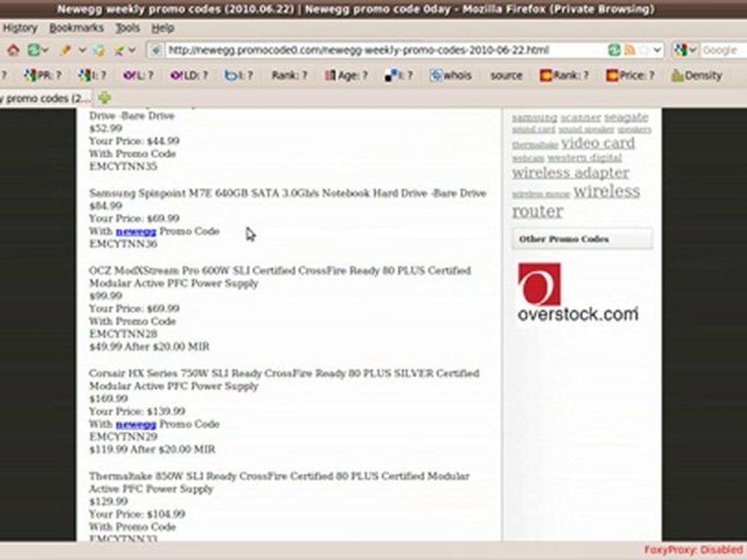Click the Home toolbar icon
The image size is (747, 560).
point(13,50)
